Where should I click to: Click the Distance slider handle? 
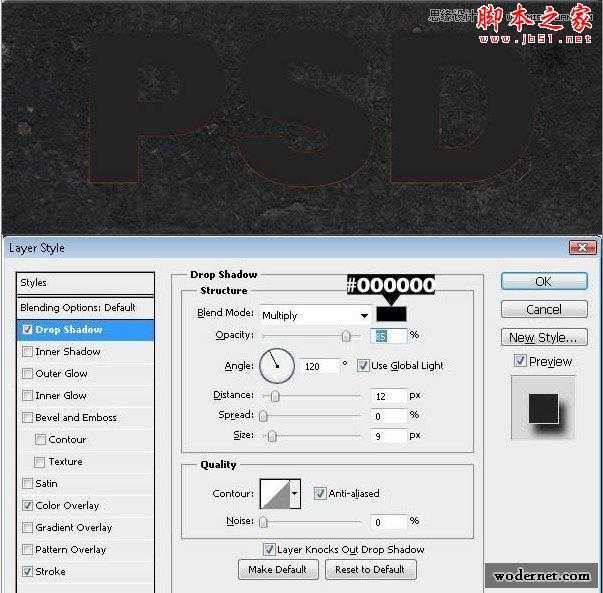click(x=275, y=396)
